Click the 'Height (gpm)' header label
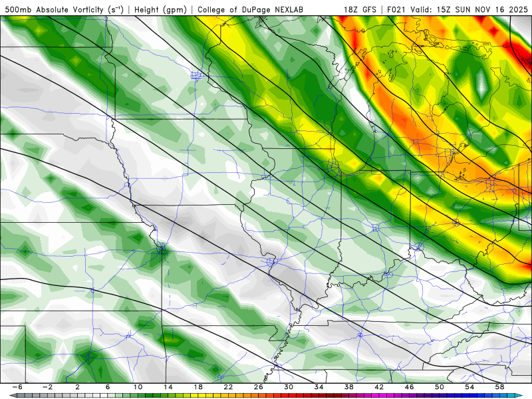 point(160,10)
